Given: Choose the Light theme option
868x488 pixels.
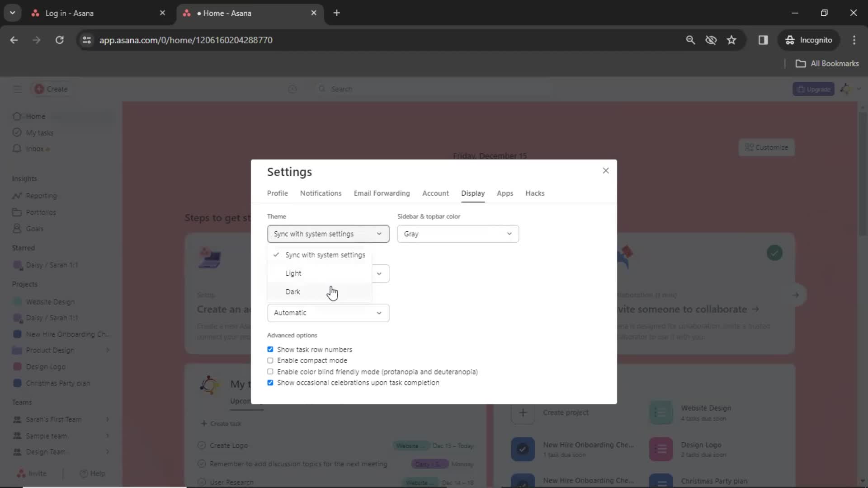Looking at the screenshot, I should [x=320, y=273].
